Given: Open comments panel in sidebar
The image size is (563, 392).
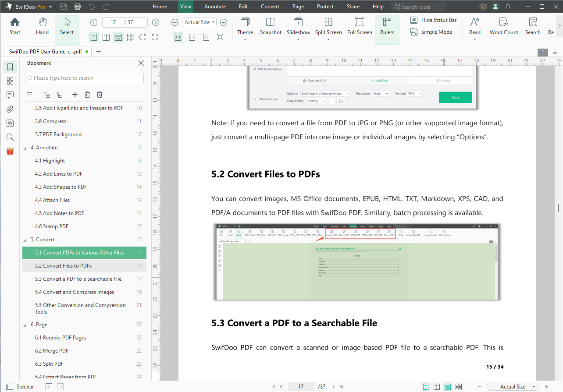Looking at the screenshot, I should pyautogui.click(x=10, y=95).
